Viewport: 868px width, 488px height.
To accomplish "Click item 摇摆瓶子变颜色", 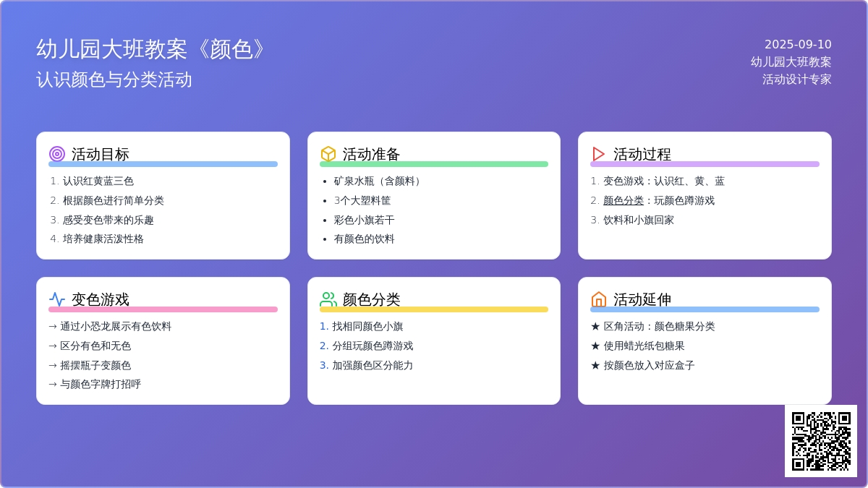I will [x=95, y=365].
